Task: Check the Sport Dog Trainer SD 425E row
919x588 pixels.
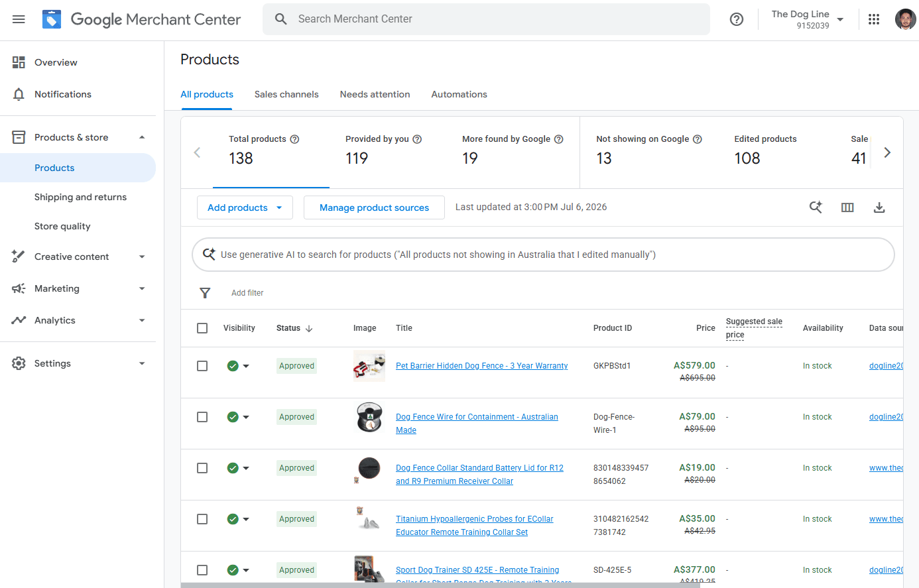Action: 202,570
